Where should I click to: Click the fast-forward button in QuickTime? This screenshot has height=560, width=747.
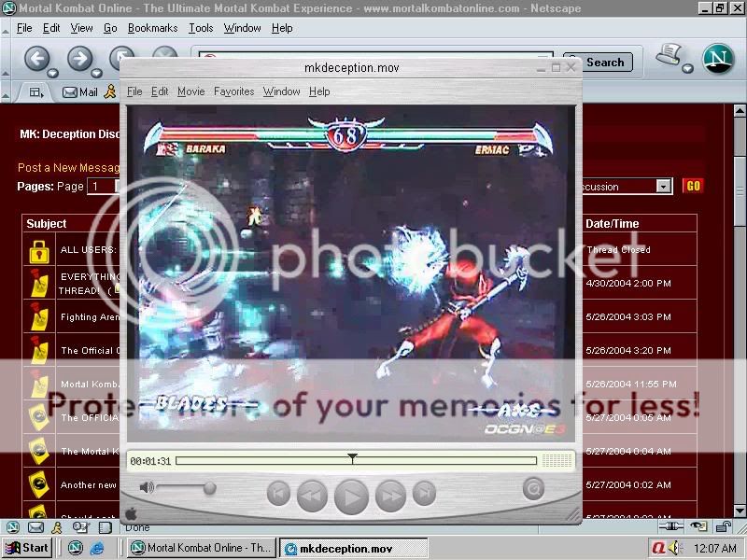click(390, 496)
